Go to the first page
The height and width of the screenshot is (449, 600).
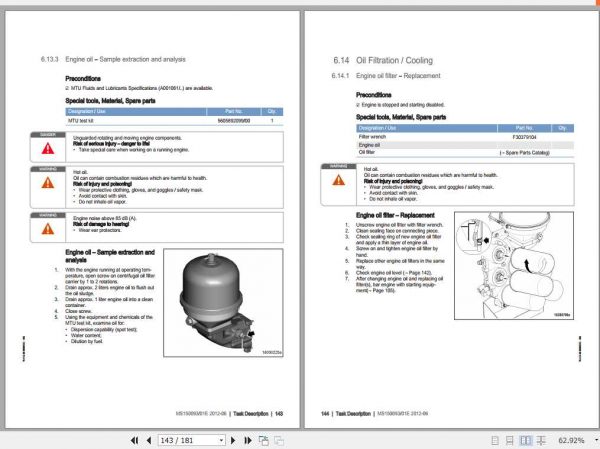(x=134, y=441)
